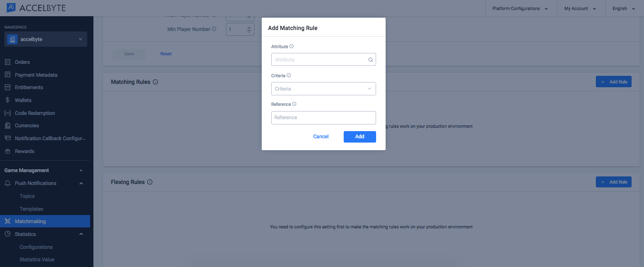Click the Notification Callback Configuration icon
This screenshot has width=644, height=267.
7,138
